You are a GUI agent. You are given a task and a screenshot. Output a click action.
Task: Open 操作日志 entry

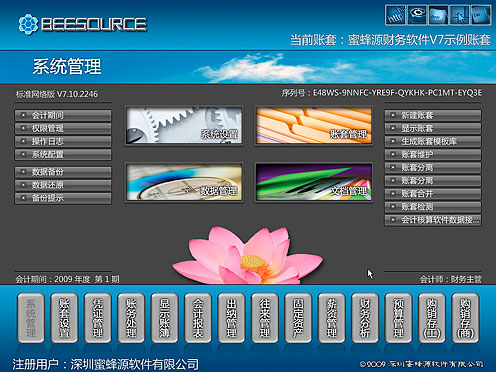[x=63, y=141]
